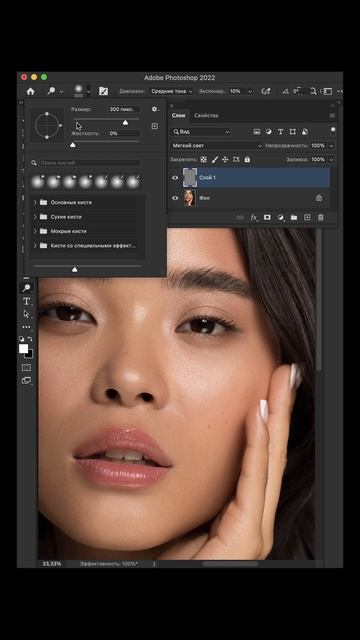Lock image pixels brush icon

click(214, 160)
